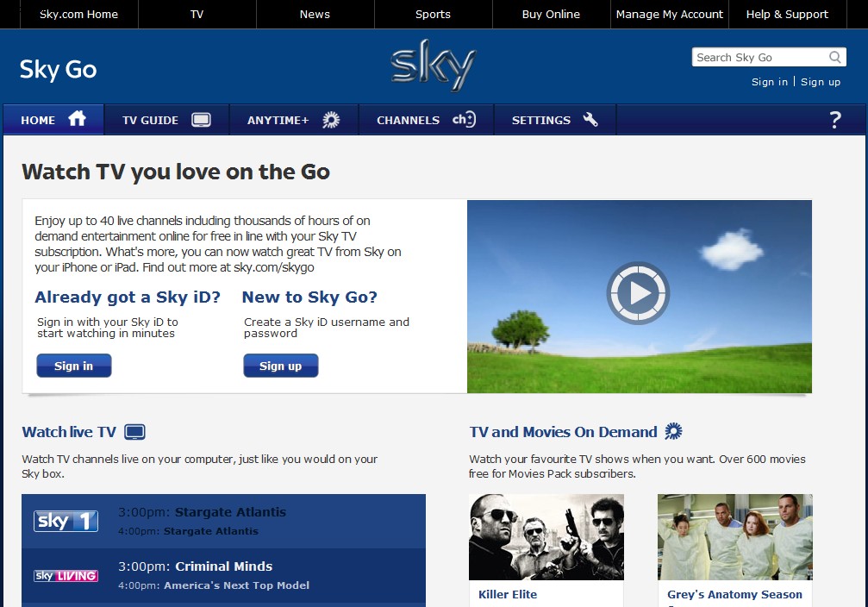
Task: Click the ch icon beside CHANNELS
Action: pos(464,120)
